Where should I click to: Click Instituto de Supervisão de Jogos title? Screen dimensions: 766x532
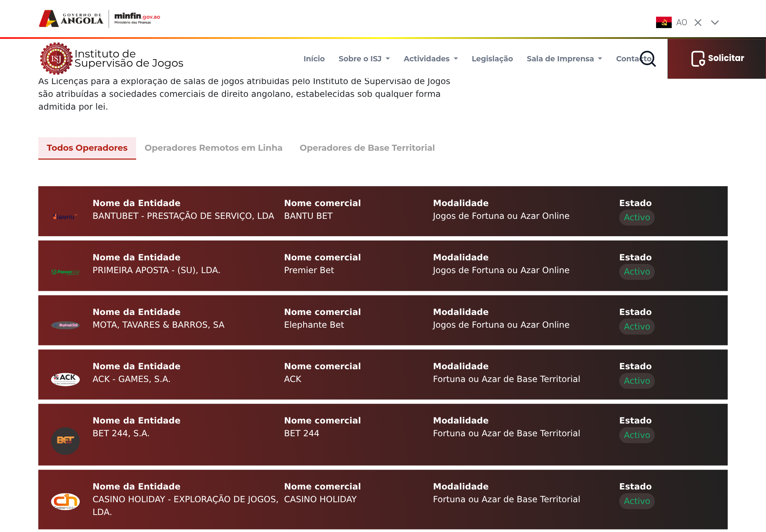(x=129, y=59)
